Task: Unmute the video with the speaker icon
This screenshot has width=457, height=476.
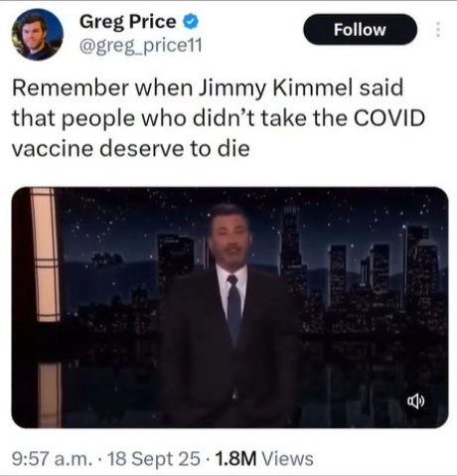Action: click(415, 401)
